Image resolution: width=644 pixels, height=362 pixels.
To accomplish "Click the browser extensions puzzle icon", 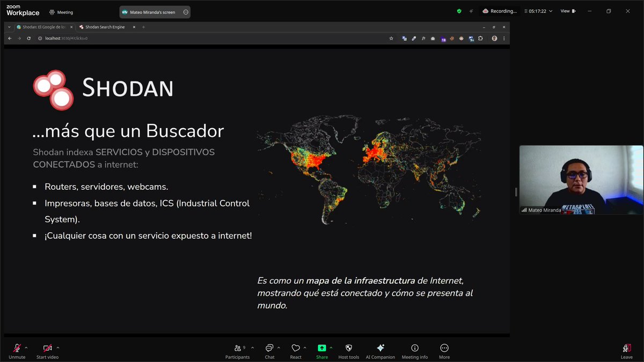I will coord(480,38).
